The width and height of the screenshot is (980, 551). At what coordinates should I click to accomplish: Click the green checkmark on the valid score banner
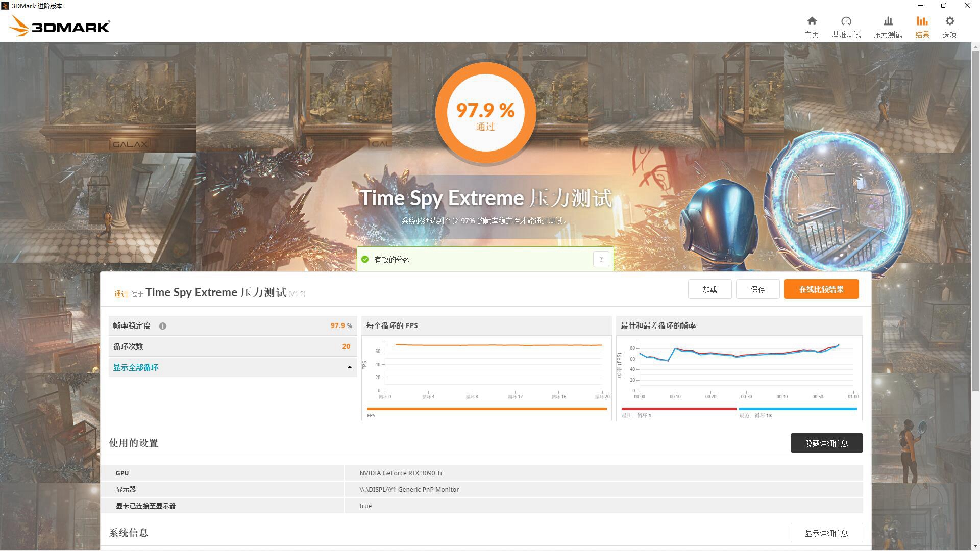click(365, 259)
